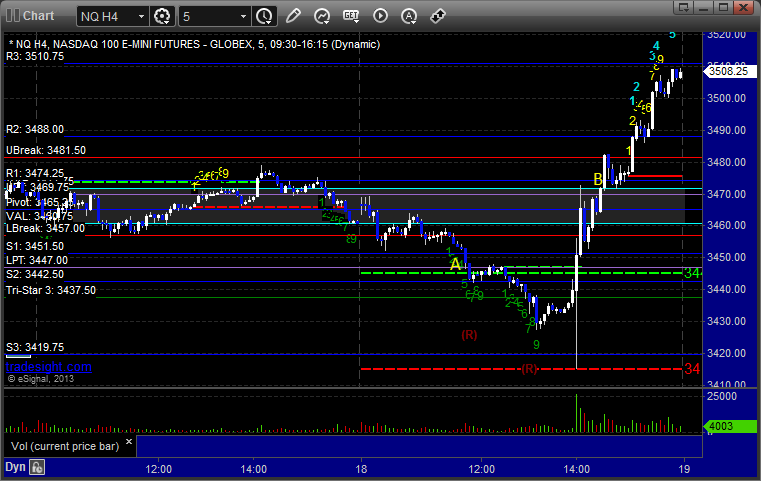Open the studies indicator menu icon
The width and height of the screenshot is (761, 481).
point(322,16)
